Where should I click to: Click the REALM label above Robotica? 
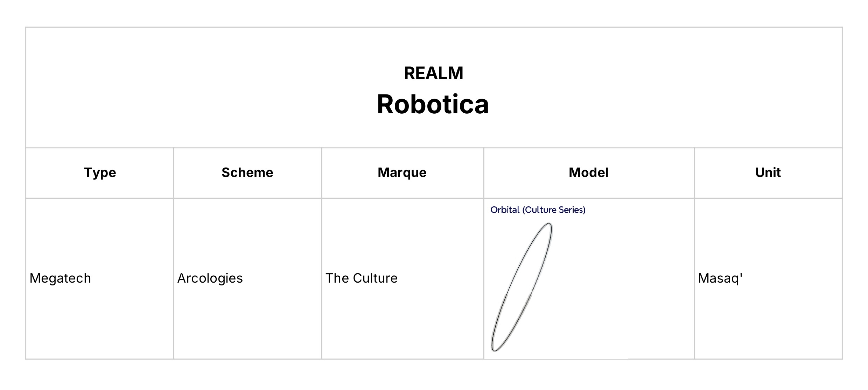[433, 73]
